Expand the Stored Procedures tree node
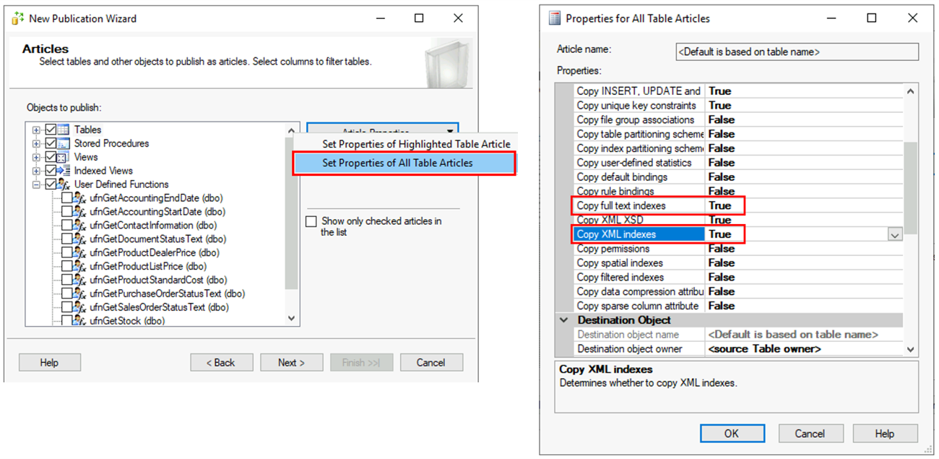 click(x=38, y=143)
